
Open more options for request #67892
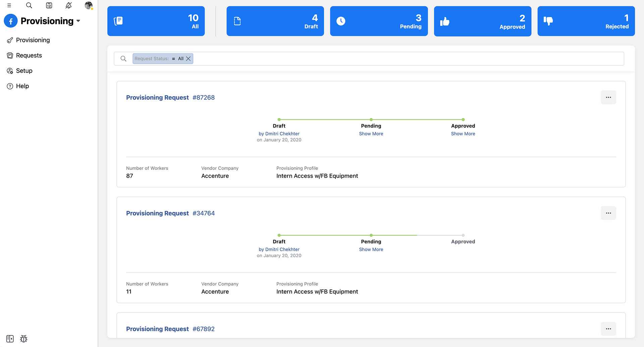click(608, 329)
